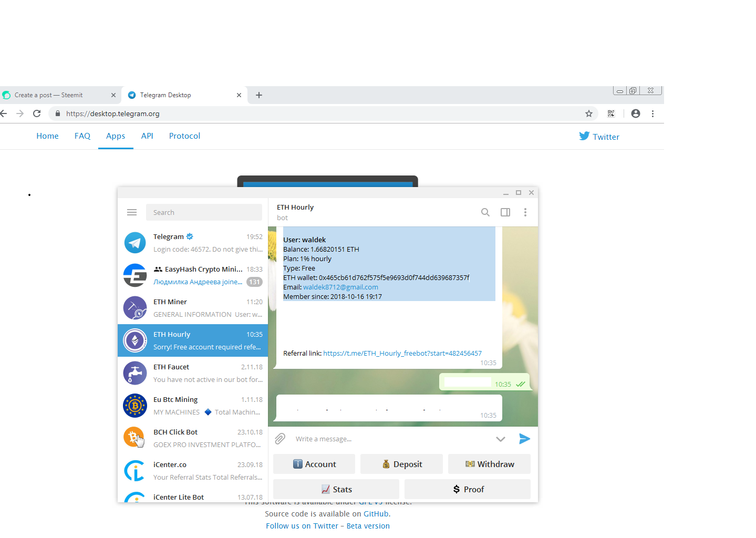Screen dimensions: 756x538
Task: Select 'Sorry! Free account required refe...' preview
Action: (207, 347)
